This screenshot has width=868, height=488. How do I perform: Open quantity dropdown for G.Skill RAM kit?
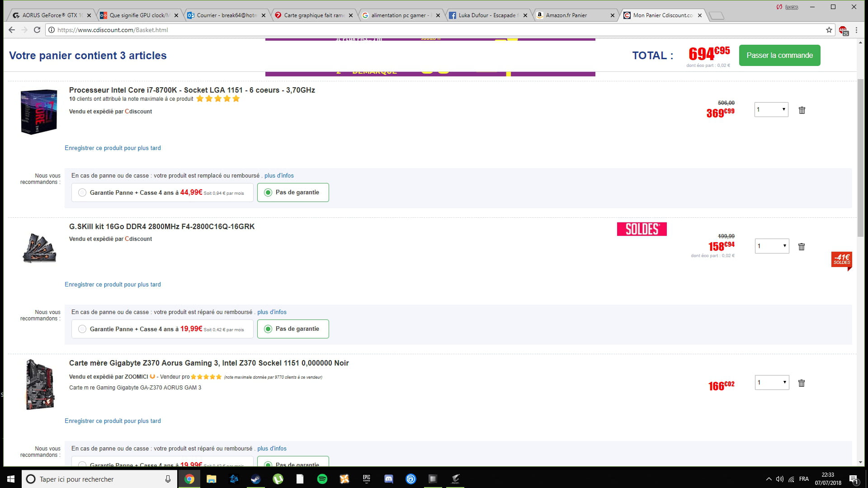tap(772, 246)
